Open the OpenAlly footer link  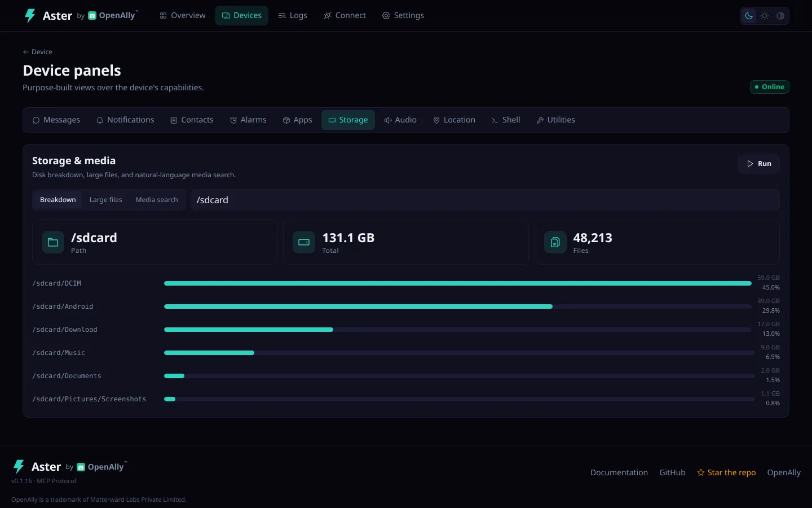click(784, 472)
